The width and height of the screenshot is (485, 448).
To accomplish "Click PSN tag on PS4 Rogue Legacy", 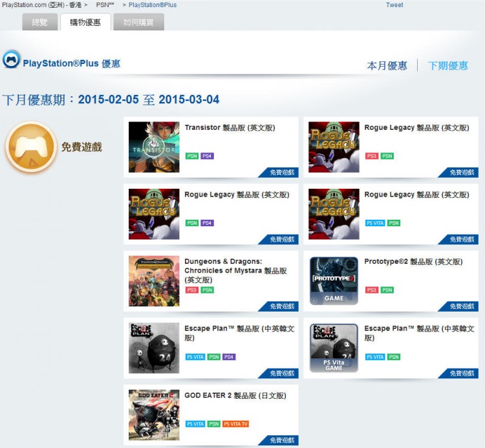I will point(192,223).
